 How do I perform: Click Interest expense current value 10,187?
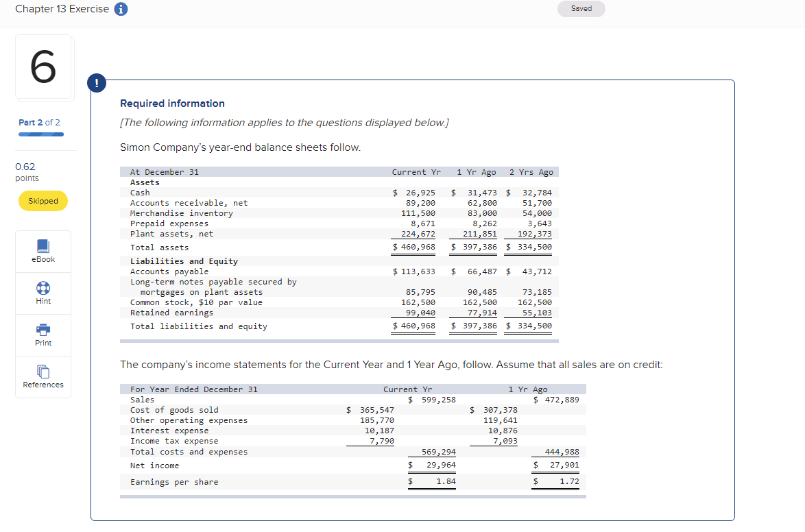(379, 431)
